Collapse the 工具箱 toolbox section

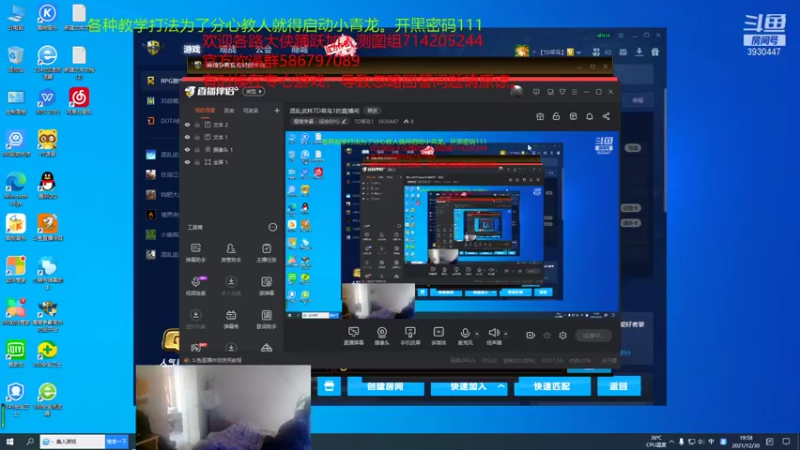(x=273, y=227)
